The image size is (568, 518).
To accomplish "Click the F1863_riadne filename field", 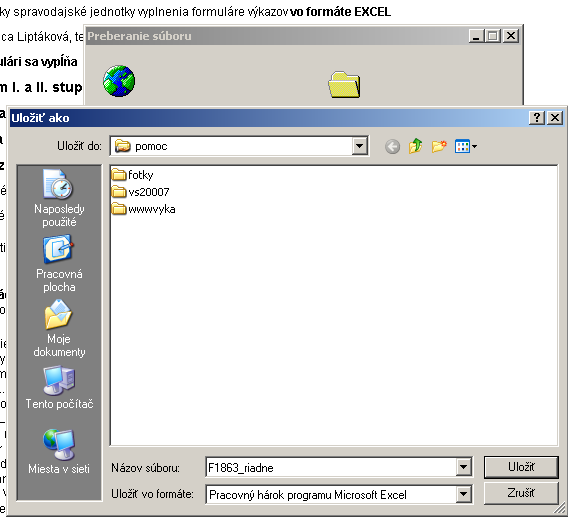I will click(x=331, y=467).
